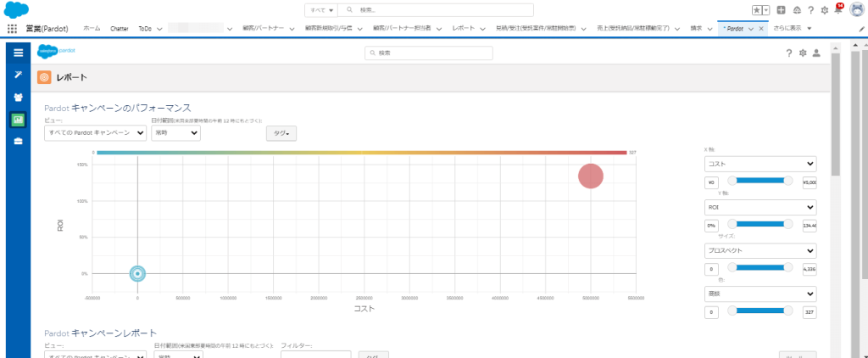
Task: Open global actions plus icon
Action: coord(781,10)
